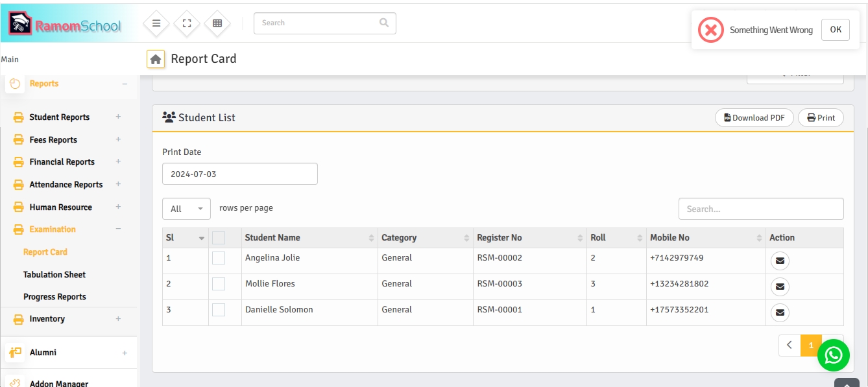The width and height of the screenshot is (868, 387).
Task: Click the Alumni sidebar icon
Action: pos(15,353)
